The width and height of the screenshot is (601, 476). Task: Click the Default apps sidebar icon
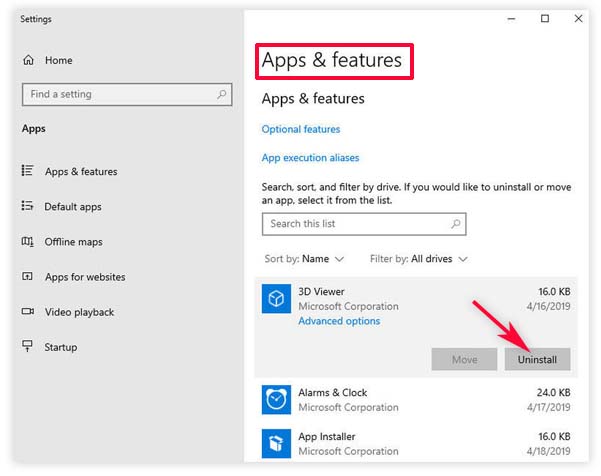coord(27,206)
